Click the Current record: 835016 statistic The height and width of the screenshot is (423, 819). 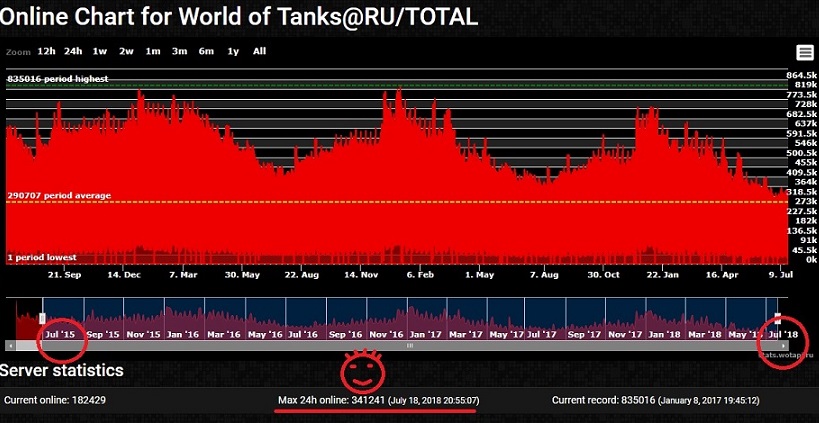click(x=656, y=401)
